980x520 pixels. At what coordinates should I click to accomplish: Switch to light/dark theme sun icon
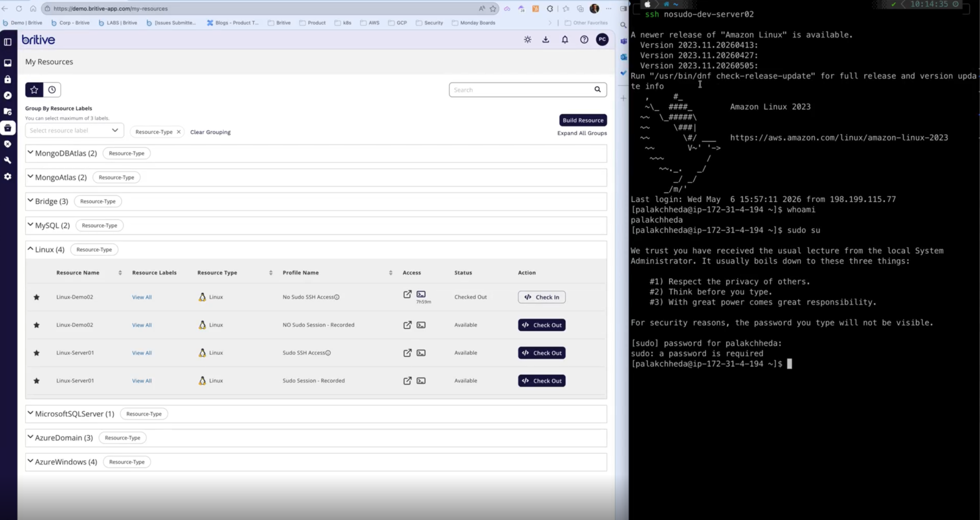click(x=527, y=40)
